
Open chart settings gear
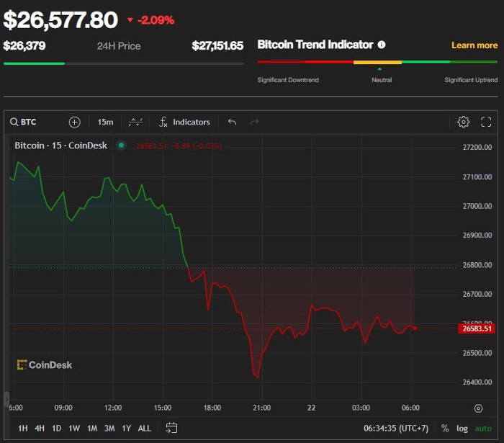pyautogui.click(x=463, y=122)
